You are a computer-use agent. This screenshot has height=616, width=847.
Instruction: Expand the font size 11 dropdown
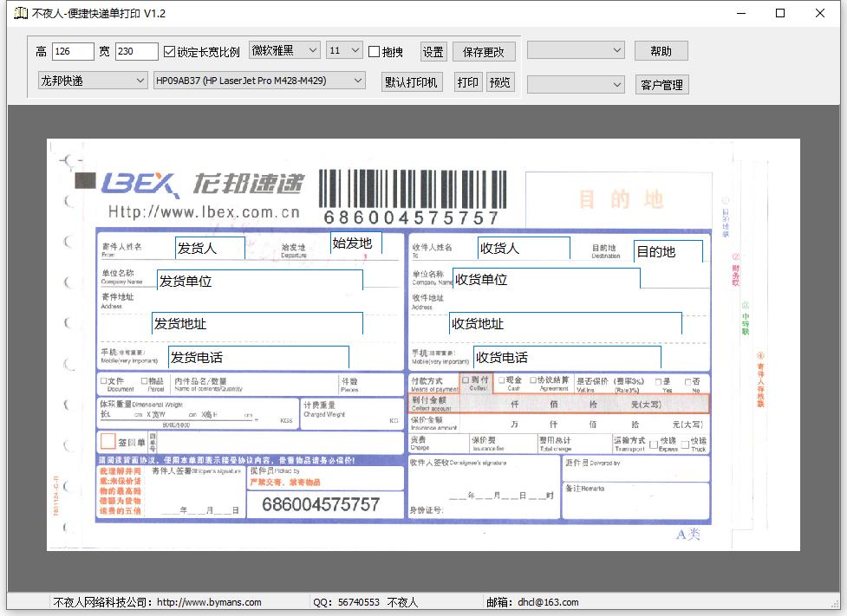pos(344,51)
